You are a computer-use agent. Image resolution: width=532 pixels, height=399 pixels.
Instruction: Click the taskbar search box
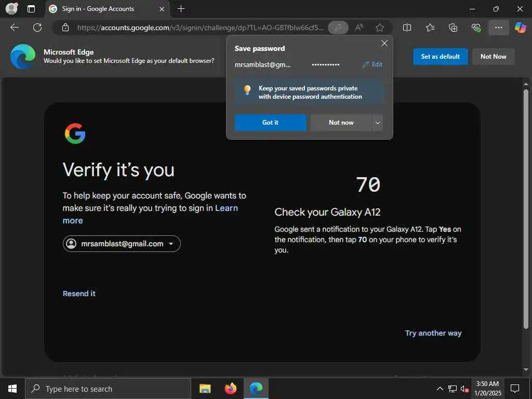click(x=108, y=389)
